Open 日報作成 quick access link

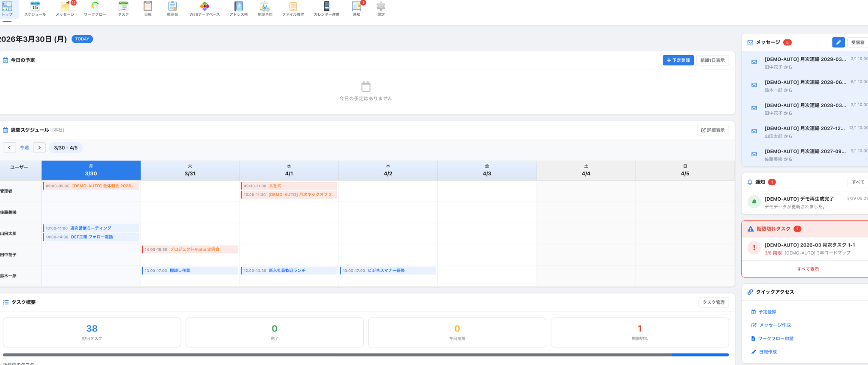(x=764, y=352)
